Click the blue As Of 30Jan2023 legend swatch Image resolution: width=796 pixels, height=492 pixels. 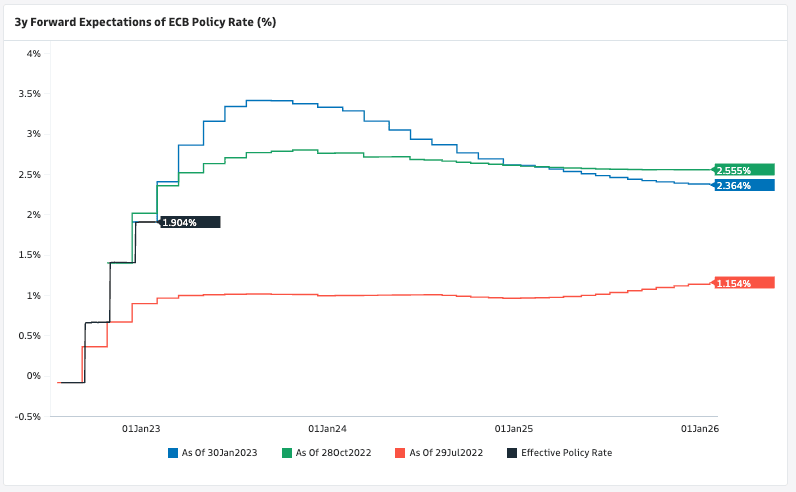pos(173,453)
